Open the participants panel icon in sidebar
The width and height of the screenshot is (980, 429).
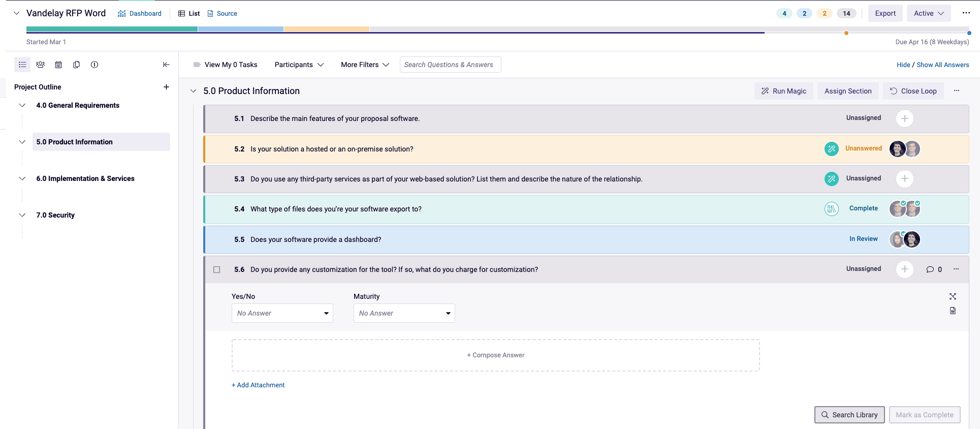tap(41, 65)
